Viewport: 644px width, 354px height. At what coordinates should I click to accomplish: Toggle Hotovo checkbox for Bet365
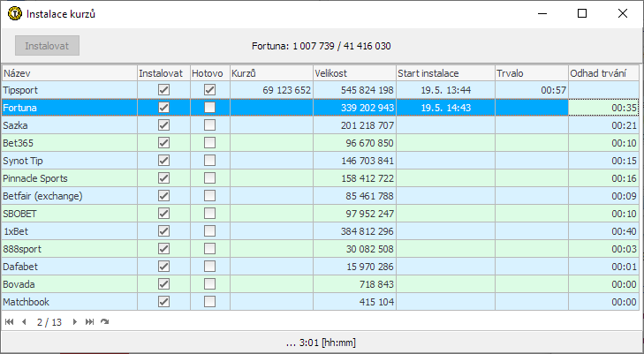click(x=210, y=142)
